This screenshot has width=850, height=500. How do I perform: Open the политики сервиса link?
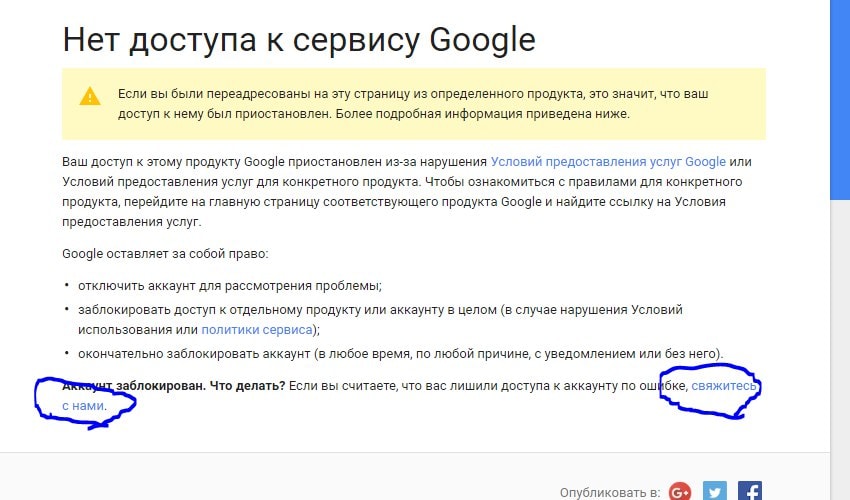[x=257, y=330]
